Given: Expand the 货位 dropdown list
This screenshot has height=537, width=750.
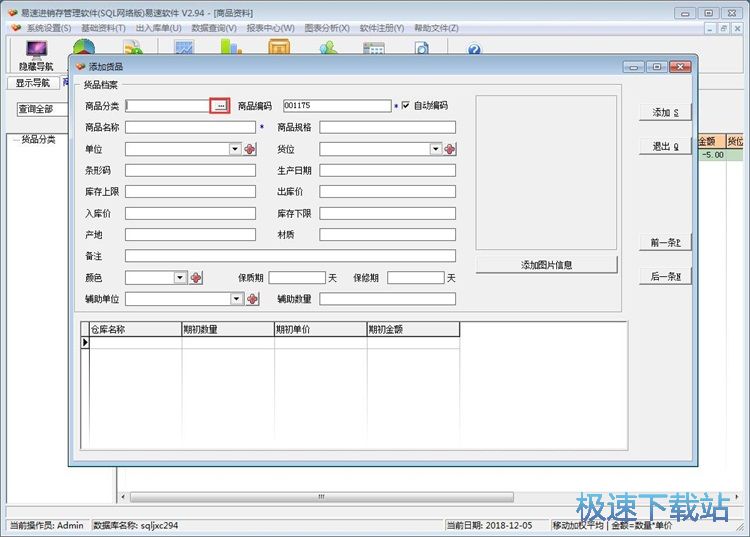Looking at the screenshot, I should (x=436, y=149).
